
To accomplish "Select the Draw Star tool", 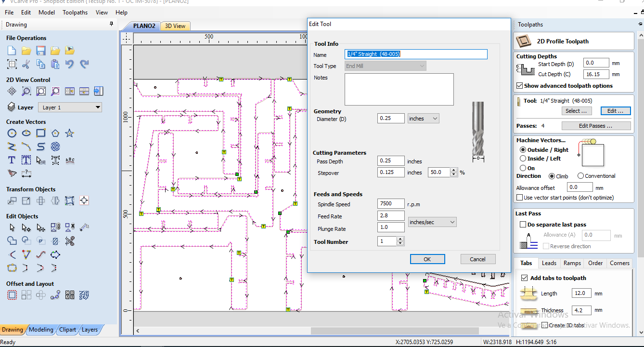I will point(70,133).
